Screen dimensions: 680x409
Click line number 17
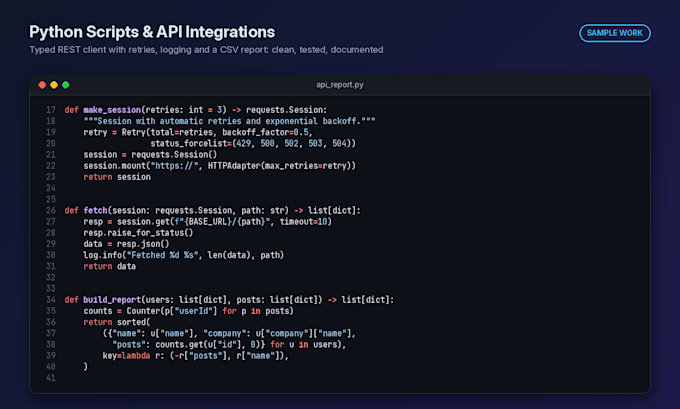pyautogui.click(x=51, y=110)
